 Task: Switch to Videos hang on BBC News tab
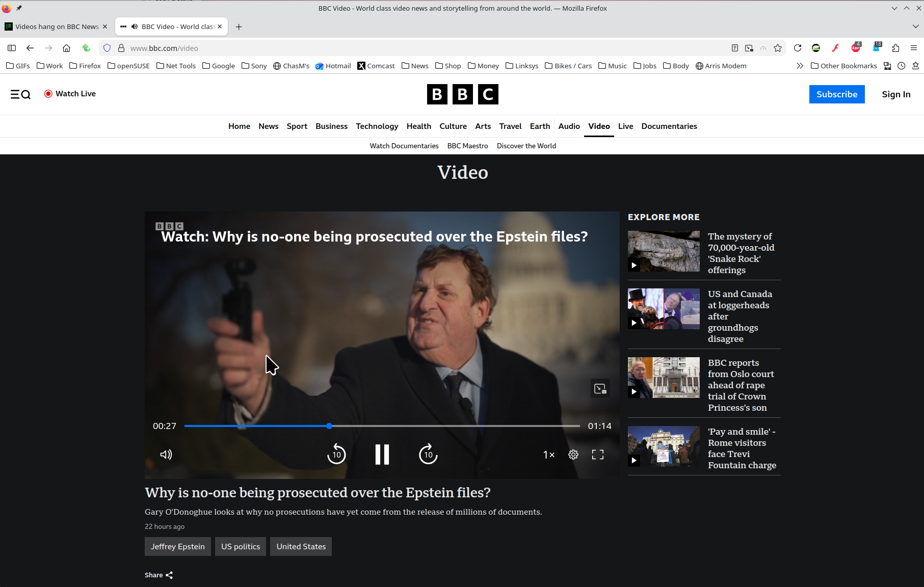tap(57, 26)
